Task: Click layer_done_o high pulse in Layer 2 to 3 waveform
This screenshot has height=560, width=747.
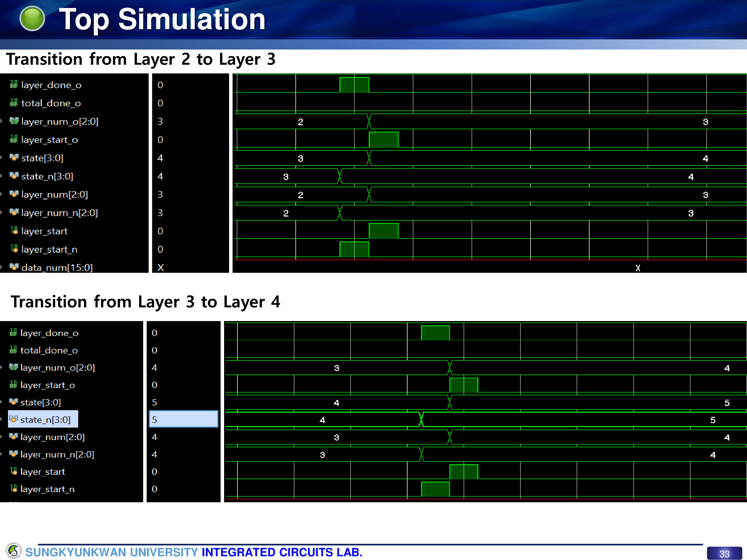Action: [354, 85]
